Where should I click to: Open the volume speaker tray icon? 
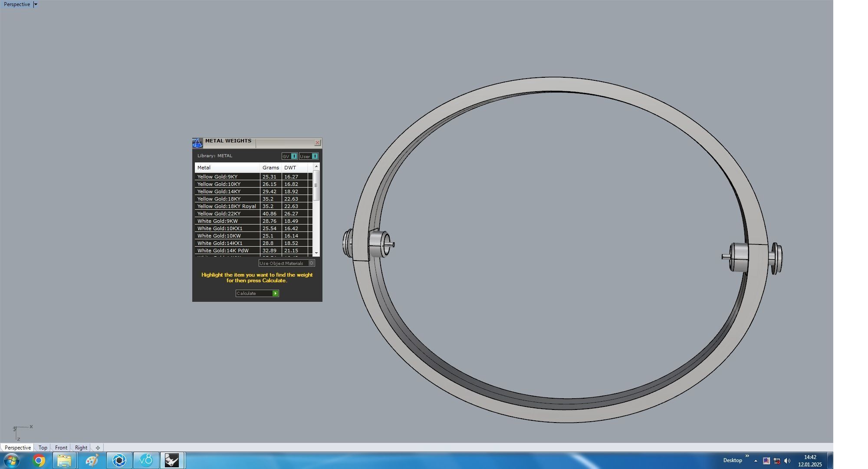[x=787, y=461]
